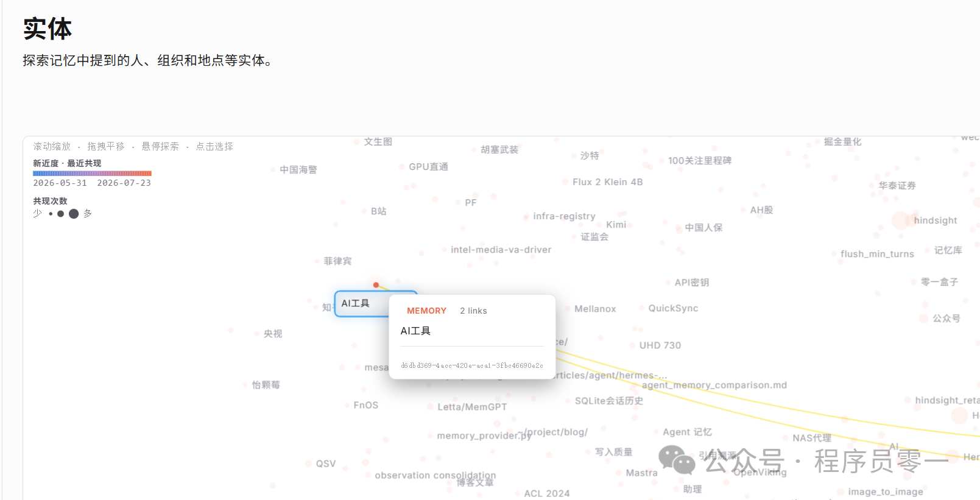Select the 助理 entity label
This screenshot has height=500, width=980.
(x=693, y=489)
